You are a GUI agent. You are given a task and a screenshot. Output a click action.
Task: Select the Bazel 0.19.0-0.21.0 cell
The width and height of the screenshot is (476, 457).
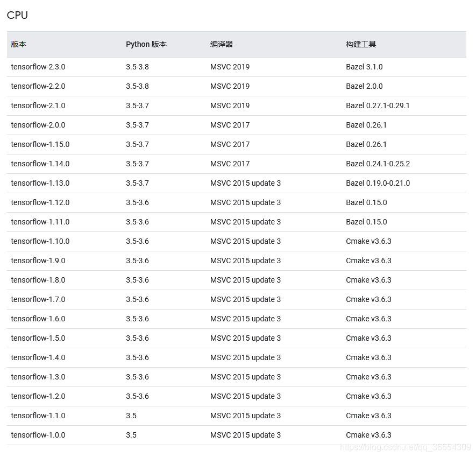tap(378, 183)
